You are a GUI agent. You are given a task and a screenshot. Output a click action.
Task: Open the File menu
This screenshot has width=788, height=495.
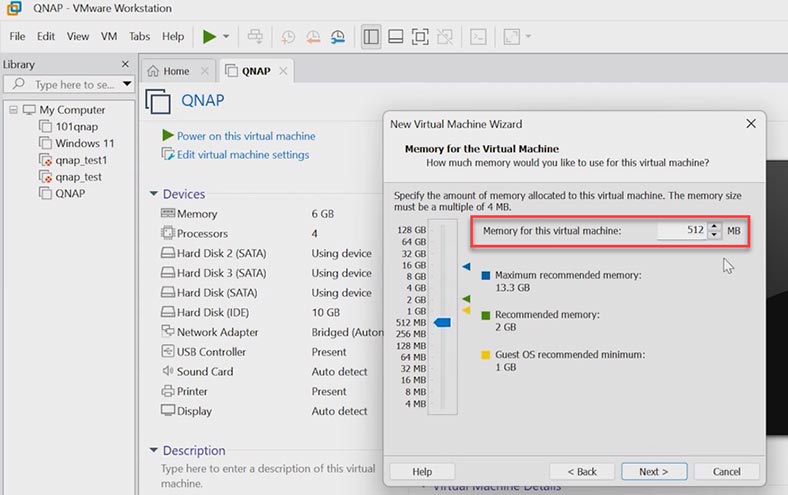click(17, 36)
